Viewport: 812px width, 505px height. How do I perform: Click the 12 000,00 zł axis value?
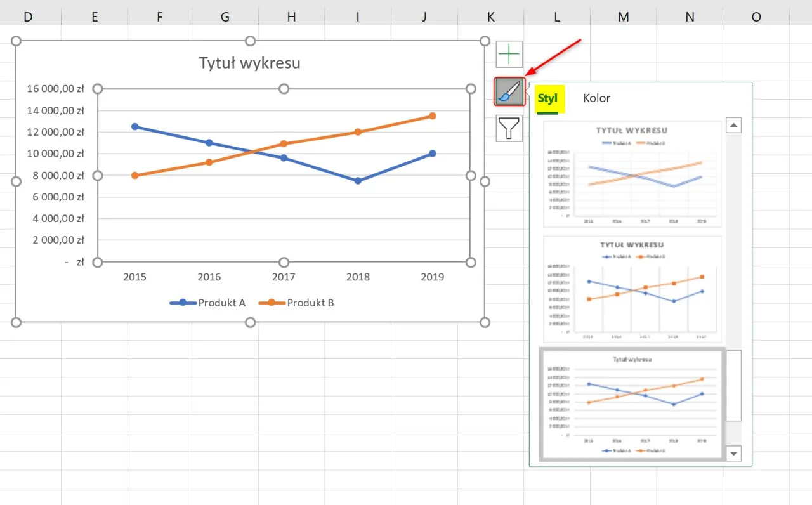click(56, 132)
